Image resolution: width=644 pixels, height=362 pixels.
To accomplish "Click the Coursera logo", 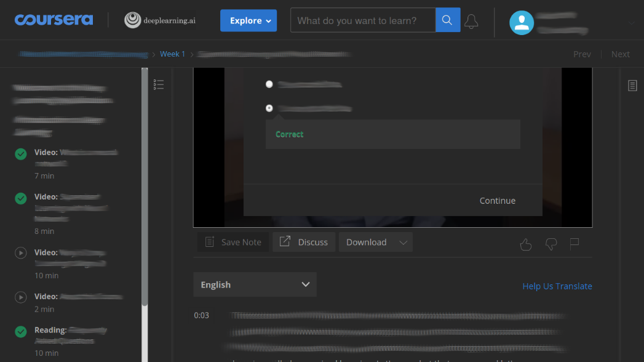I will (54, 19).
